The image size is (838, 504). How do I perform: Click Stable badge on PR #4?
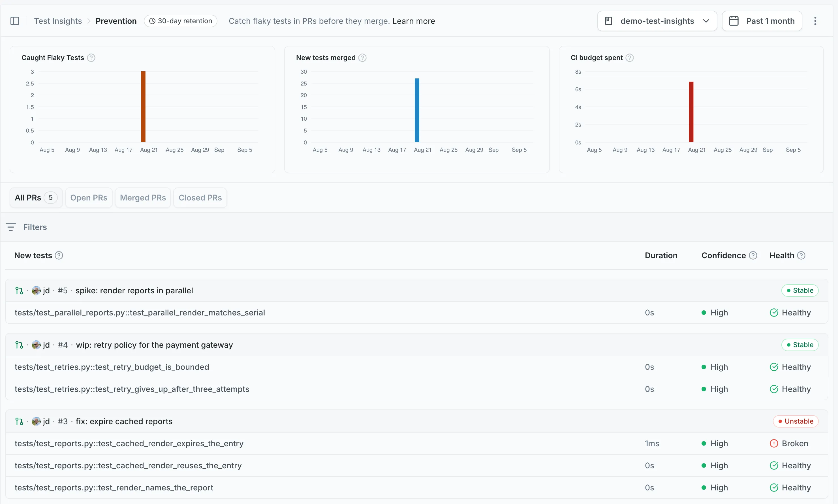[799, 345]
